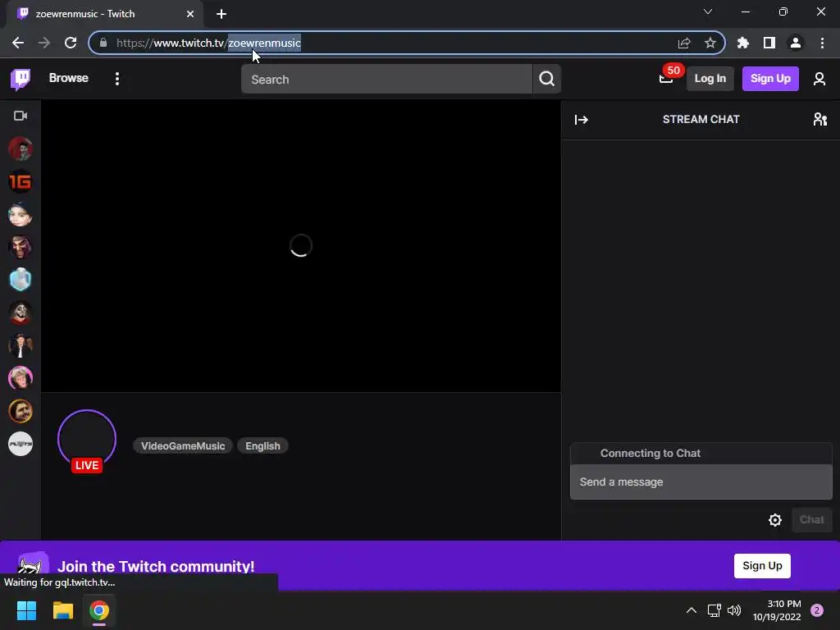Click the Chrome icon in the taskbar

point(99,610)
